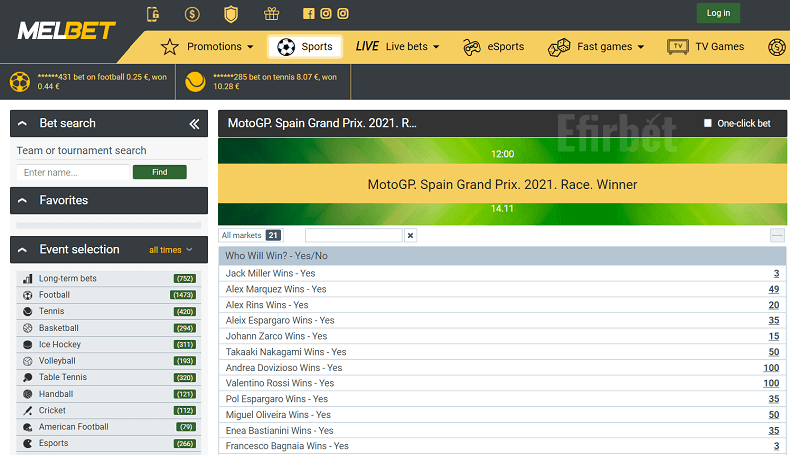
Task: Click Enea Bastianini Wins - Yes row
Action: click(x=502, y=431)
